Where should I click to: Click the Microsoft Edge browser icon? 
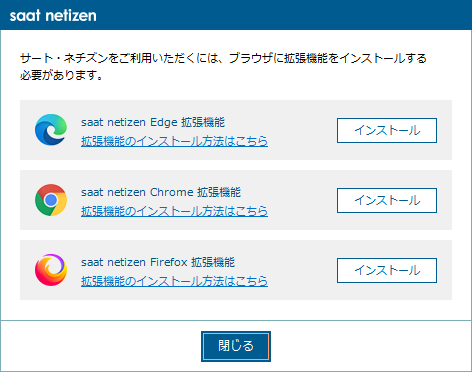[51, 130]
